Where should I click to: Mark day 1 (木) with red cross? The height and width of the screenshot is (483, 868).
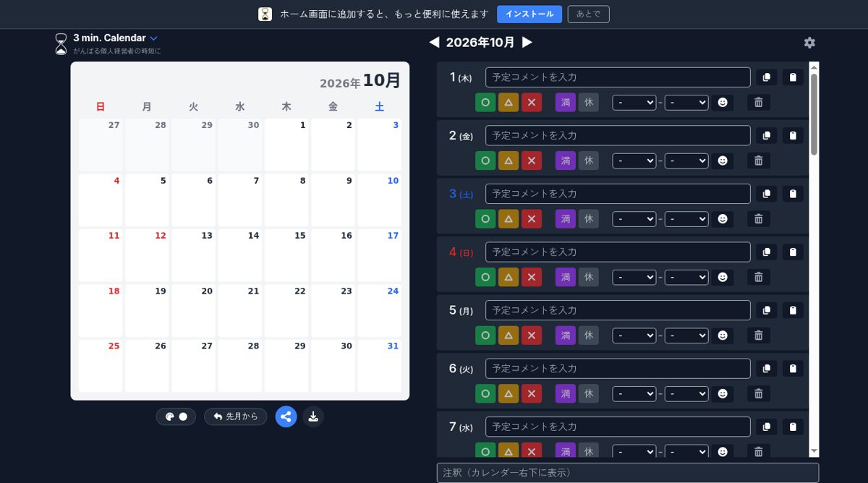click(532, 103)
